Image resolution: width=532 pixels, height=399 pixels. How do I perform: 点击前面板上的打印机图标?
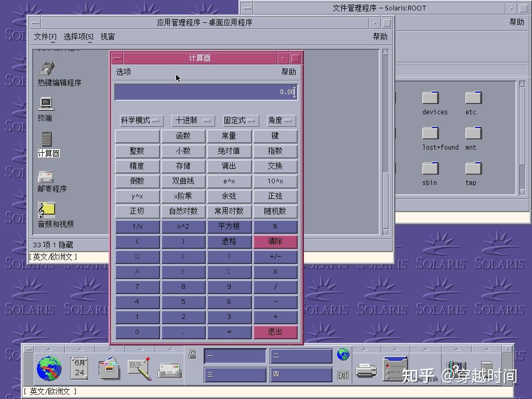click(365, 369)
